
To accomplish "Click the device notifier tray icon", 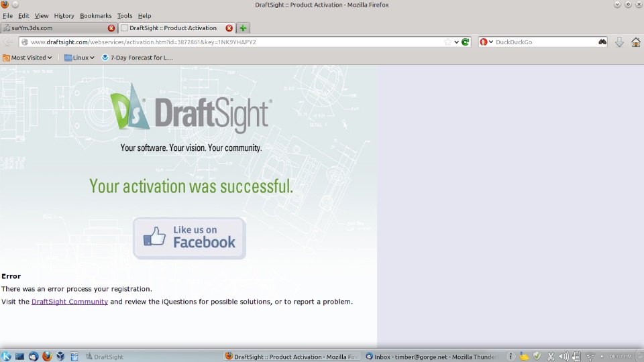I will pos(577,356).
